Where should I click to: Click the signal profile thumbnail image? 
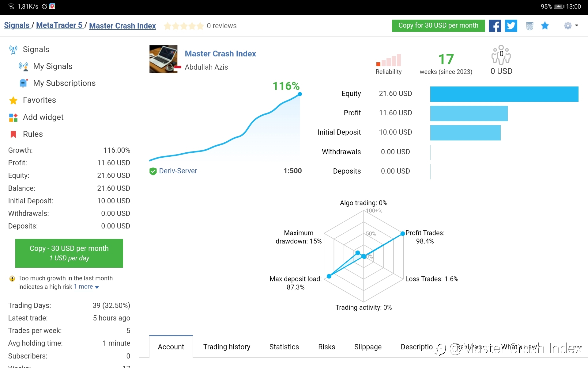(x=163, y=59)
